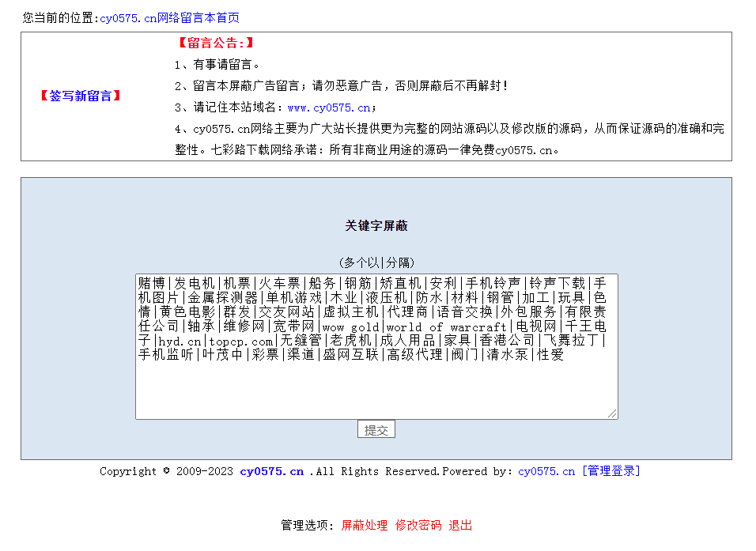Click the 签写新留言 link
The image size is (756, 551).
pos(81,96)
